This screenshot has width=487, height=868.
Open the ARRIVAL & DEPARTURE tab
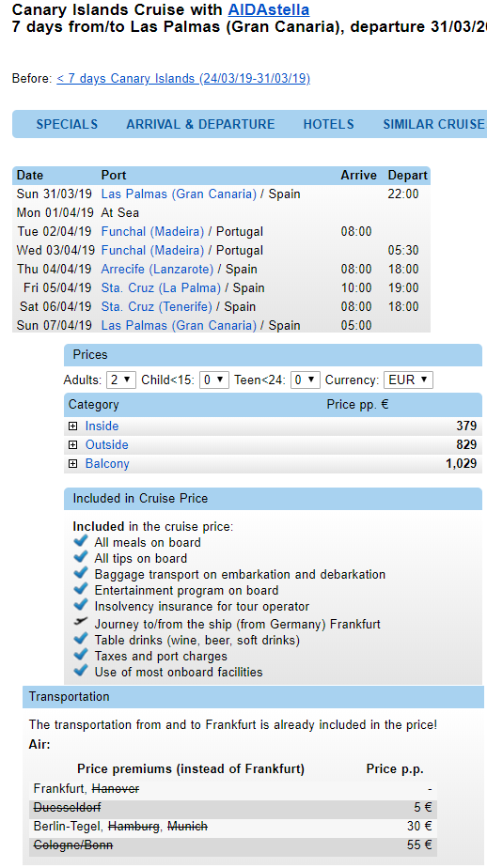pos(200,124)
